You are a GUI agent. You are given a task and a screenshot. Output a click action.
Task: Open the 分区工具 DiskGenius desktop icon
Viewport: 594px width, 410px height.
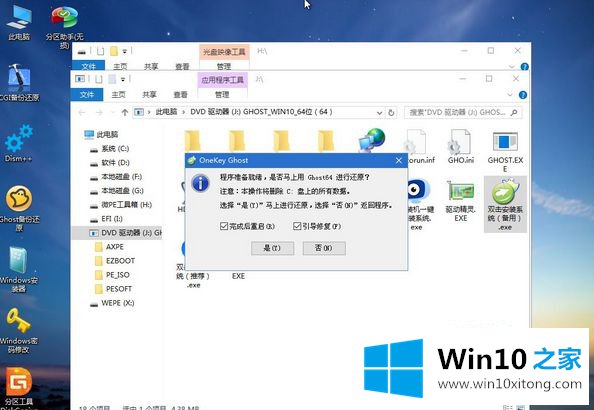coord(19,388)
